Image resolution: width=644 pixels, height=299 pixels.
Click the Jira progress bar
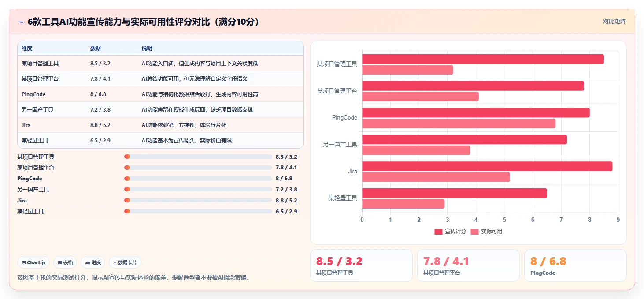click(x=198, y=200)
